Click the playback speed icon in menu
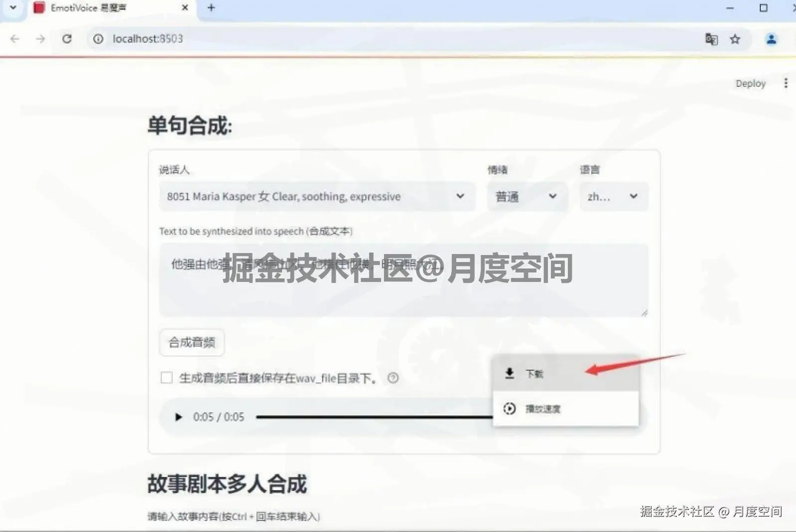Viewport: 796px width, 532px height. (x=510, y=408)
